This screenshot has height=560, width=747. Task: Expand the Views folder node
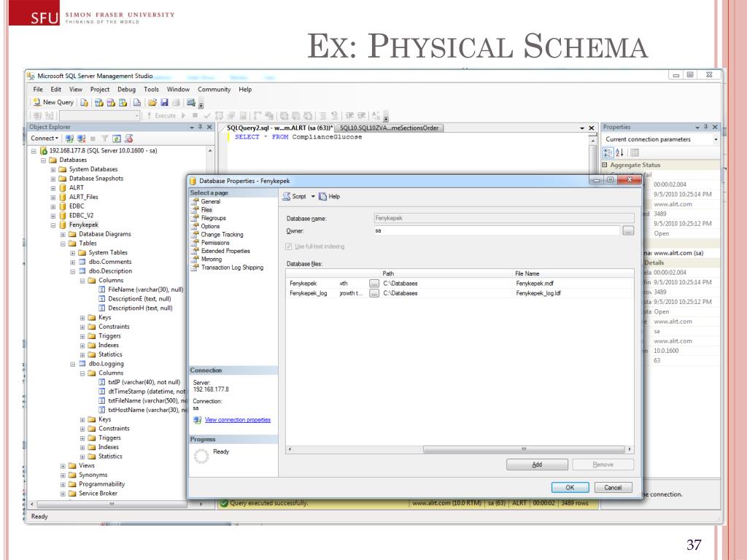coord(63,465)
